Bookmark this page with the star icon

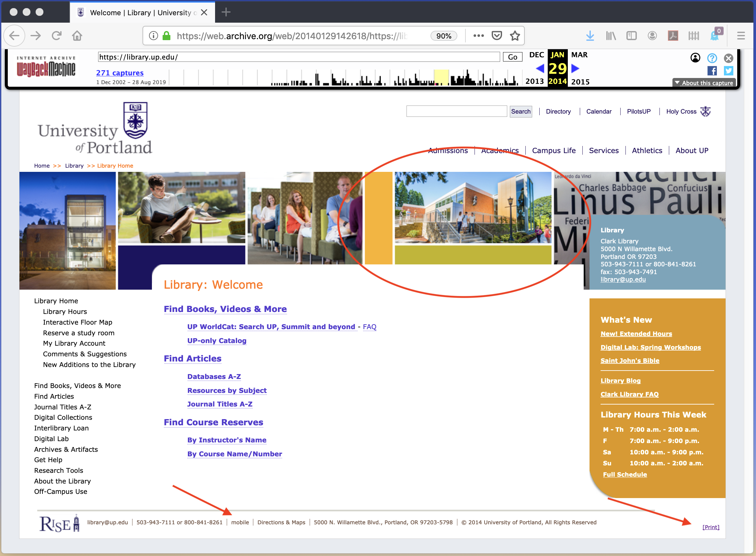pyautogui.click(x=515, y=36)
